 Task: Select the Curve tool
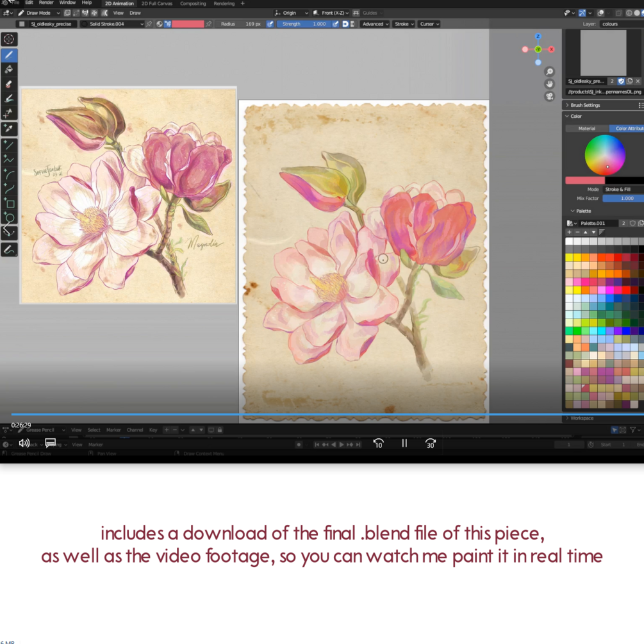(x=8, y=188)
